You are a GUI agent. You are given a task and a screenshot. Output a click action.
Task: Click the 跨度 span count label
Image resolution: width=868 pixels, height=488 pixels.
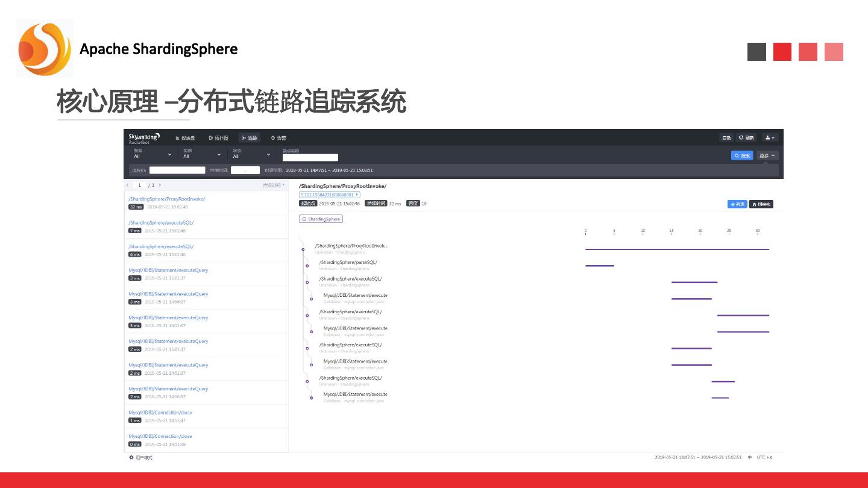click(412, 204)
